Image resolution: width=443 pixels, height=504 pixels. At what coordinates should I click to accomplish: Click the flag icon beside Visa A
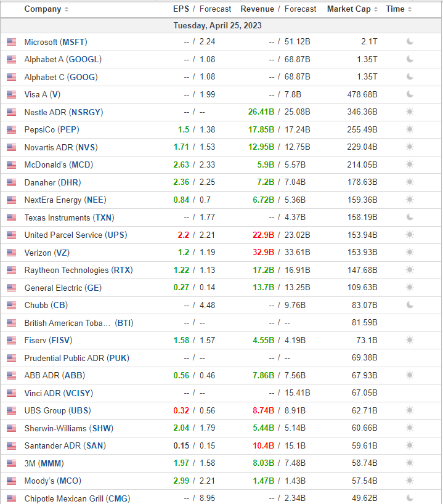[11, 94]
